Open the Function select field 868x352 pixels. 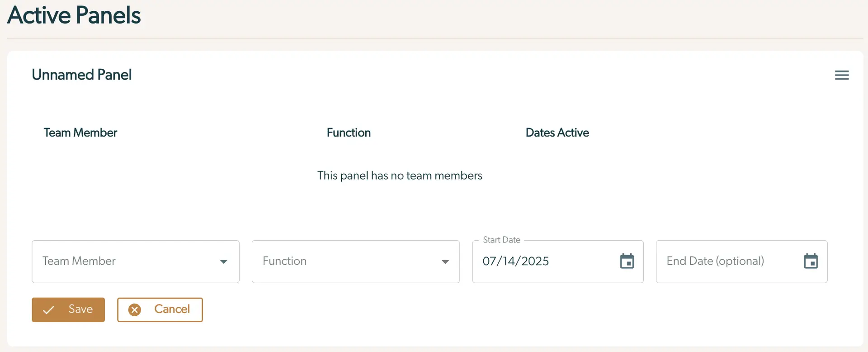[348, 262]
